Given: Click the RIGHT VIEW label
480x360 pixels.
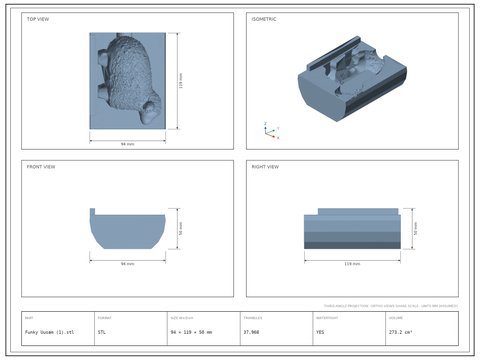Looking at the screenshot, I should point(265,167).
